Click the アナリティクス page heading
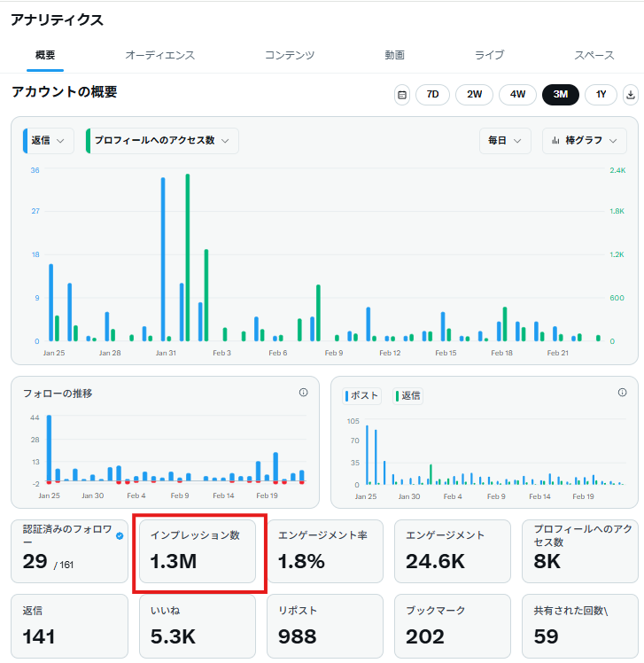Image resolution: width=644 pixels, height=663 pixels. (x=57, y=19)
